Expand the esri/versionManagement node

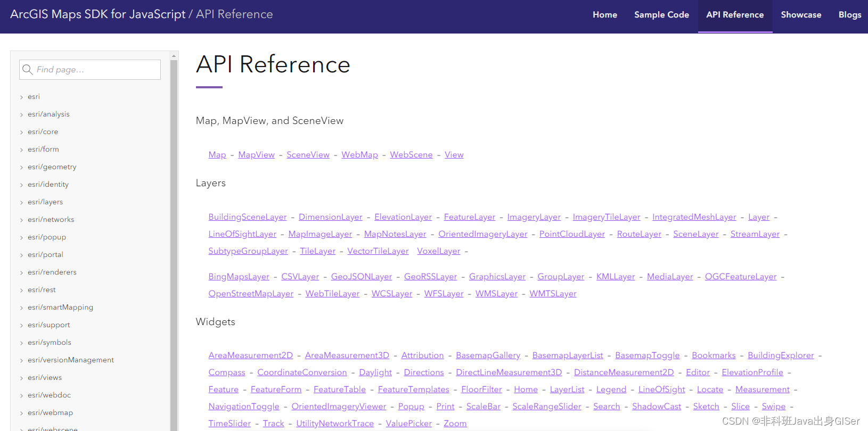pyautogui.click(x=21, y=360)
